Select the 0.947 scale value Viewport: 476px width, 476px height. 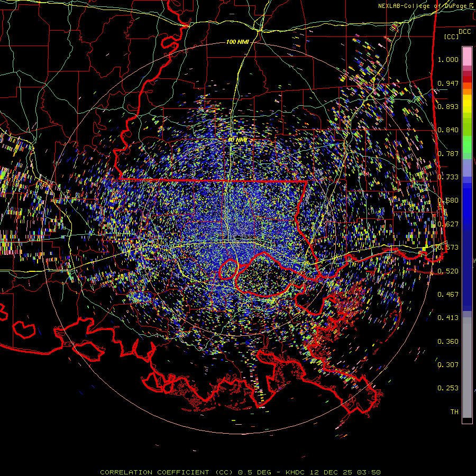pos(448,83)
